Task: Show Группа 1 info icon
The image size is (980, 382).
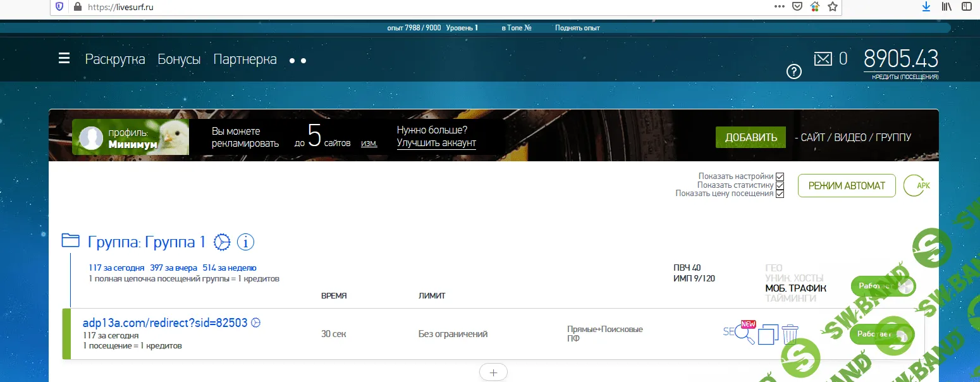Action: click(245, 242)
